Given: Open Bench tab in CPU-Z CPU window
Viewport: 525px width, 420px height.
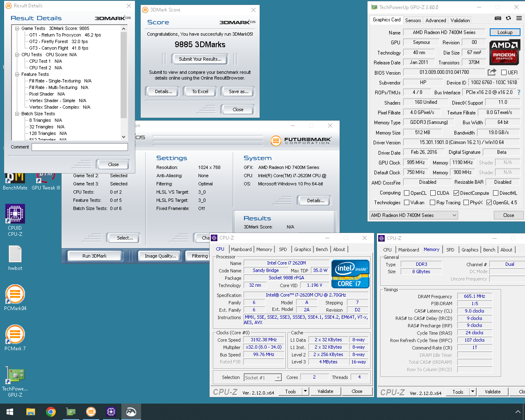Looking at the screenshot, I should (322, 249).
